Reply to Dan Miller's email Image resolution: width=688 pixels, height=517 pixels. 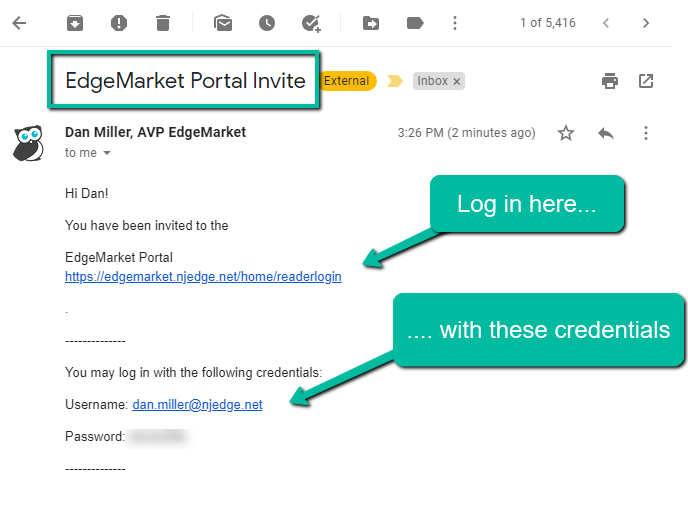point(606,133)
